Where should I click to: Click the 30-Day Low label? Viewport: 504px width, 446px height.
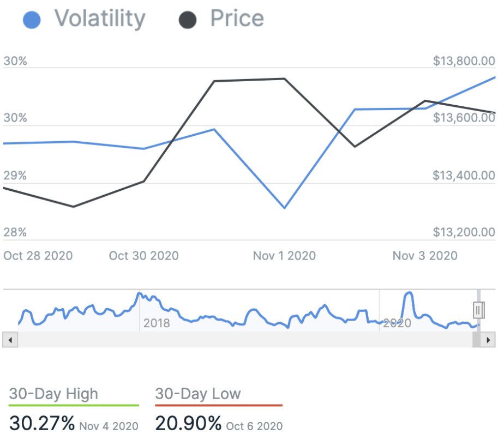tap(197, 394)
